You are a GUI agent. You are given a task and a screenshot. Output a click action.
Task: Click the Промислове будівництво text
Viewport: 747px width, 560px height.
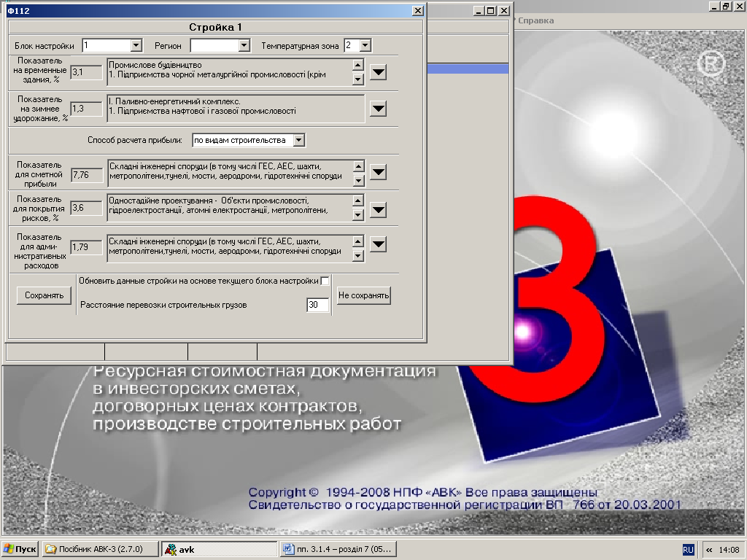click(x=155, y=65)
